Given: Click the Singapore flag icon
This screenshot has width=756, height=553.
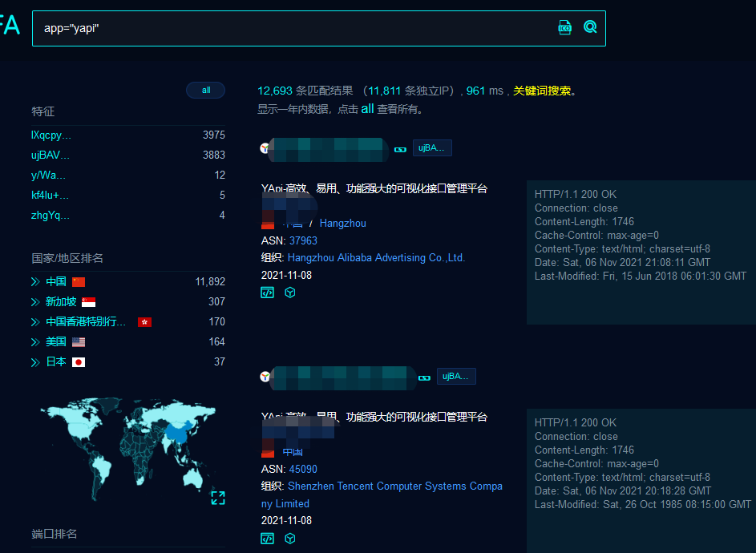Looking at the screenshot, I should pyautogui.click(x=89, y=302).
